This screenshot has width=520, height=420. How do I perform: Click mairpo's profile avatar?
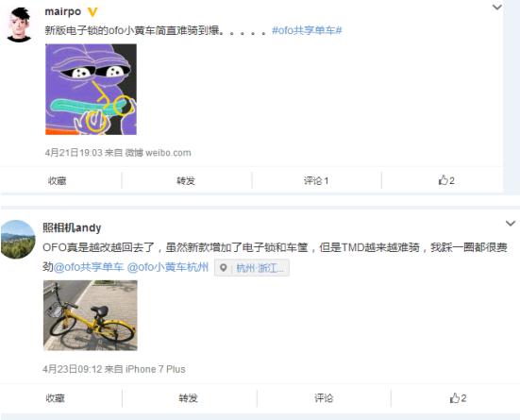point(19,25)
